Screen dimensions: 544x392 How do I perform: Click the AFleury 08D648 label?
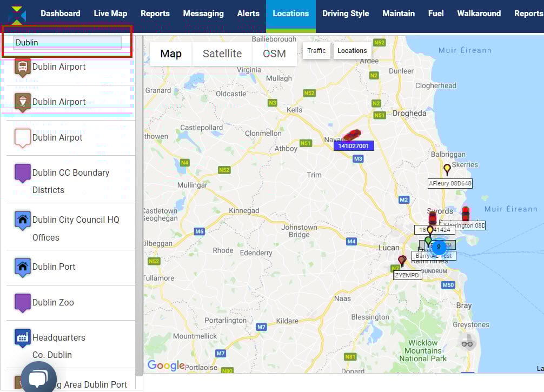(450, 183)
